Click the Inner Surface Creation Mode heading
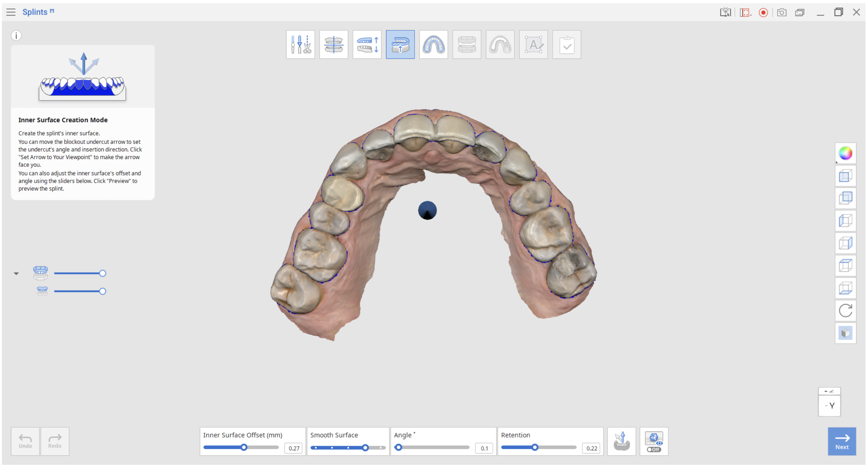The height and width of the screenshot is (467, 868). tap(63, 120)
